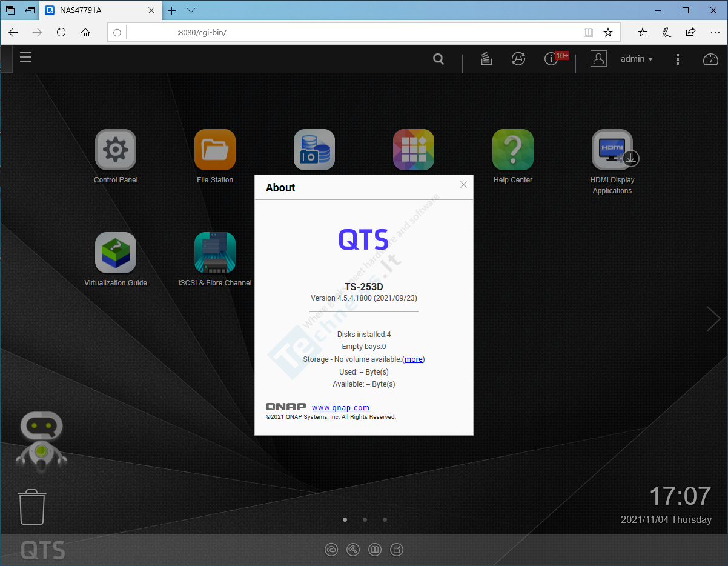The width and height of the screenshot is (728, 566).
Task: Expand the tab preview chevron
Action: click(191, 10)
